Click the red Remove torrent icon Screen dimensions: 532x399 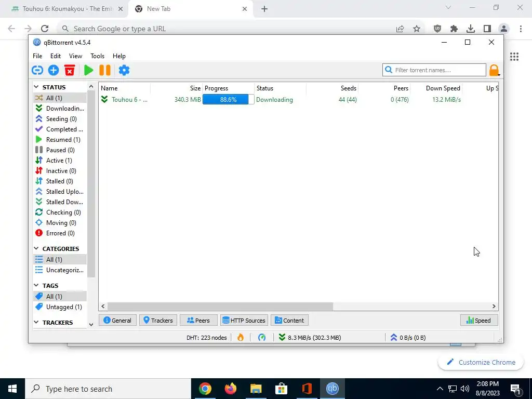click(x=70, y=70)
